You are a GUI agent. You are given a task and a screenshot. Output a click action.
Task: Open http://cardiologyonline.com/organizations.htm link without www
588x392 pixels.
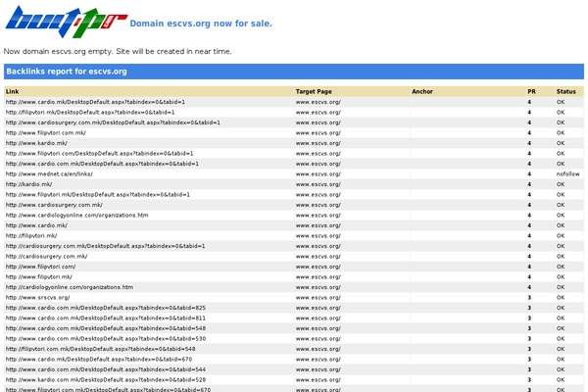[70, 287]
